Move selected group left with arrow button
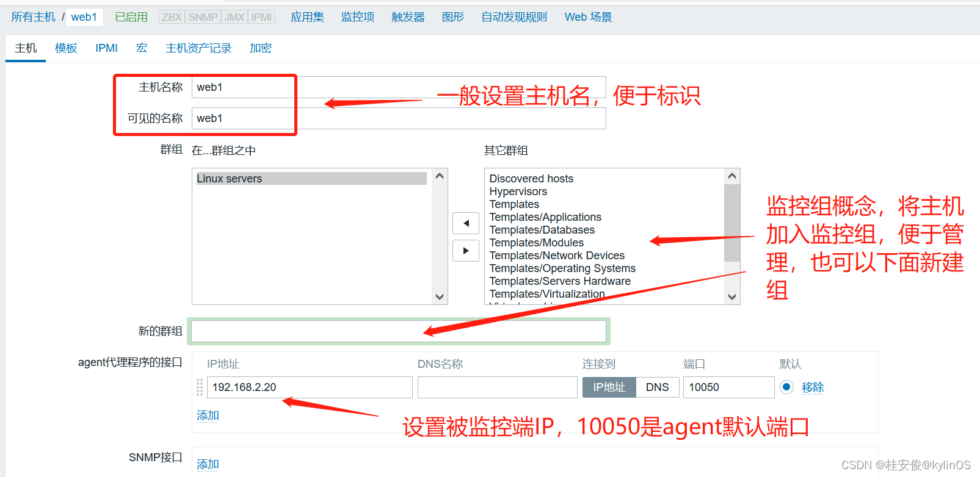Image resolution: width=980 pixels, height=477 pixels. [x=466, y=223]
